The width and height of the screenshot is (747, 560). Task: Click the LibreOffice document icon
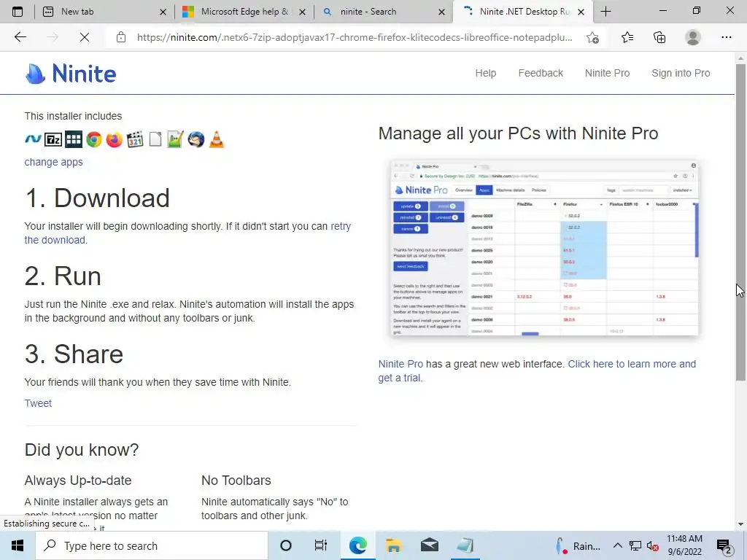tap(155, 139)
